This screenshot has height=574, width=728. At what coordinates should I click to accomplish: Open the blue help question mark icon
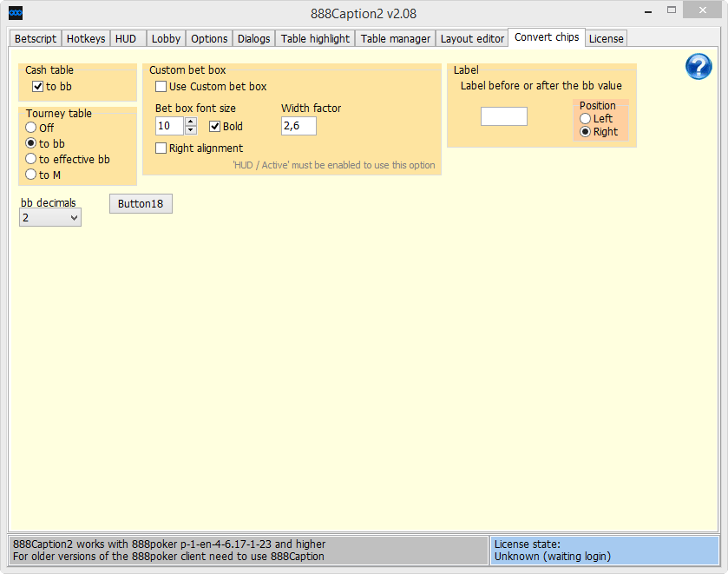(698, 67)
